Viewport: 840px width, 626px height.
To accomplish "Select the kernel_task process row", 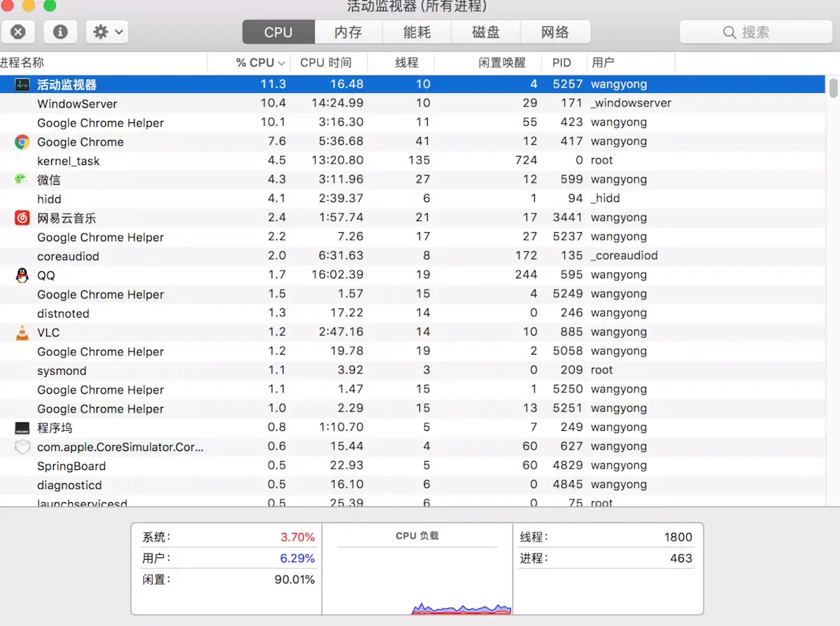I will pyautogui.click(x=413, y=161).
